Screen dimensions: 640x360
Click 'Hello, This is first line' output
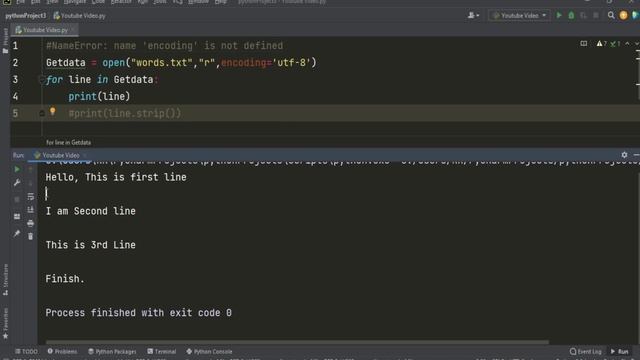[x=116, y=177]
